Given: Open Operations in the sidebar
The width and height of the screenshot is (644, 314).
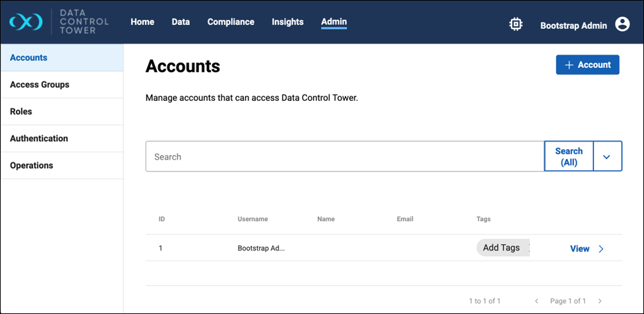Looking at the screenshot, I should click(x=32, y=166).
